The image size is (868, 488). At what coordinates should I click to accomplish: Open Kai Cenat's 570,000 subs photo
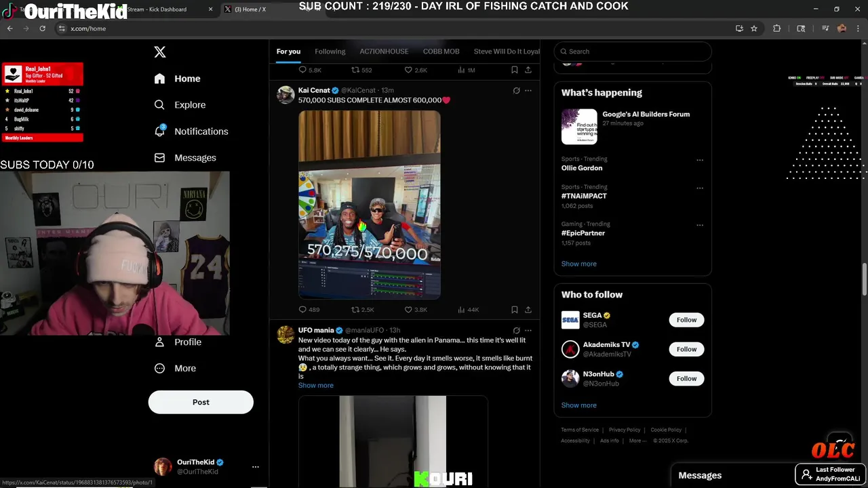pyautogui.click(x=370, y=205)
